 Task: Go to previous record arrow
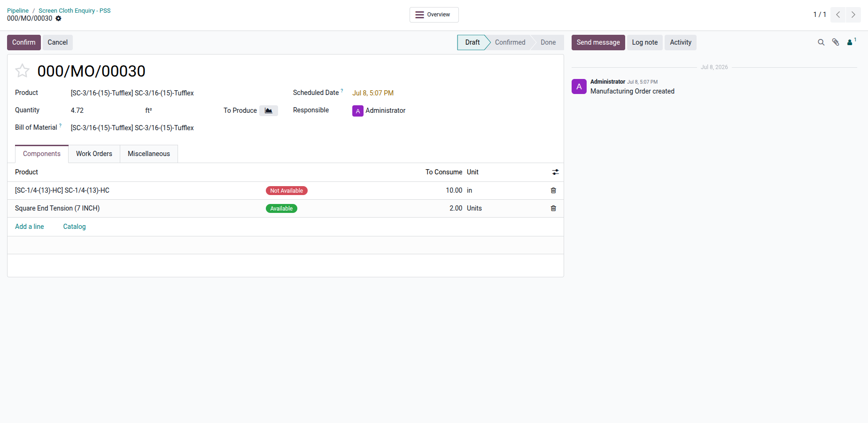tap(838, 15)
